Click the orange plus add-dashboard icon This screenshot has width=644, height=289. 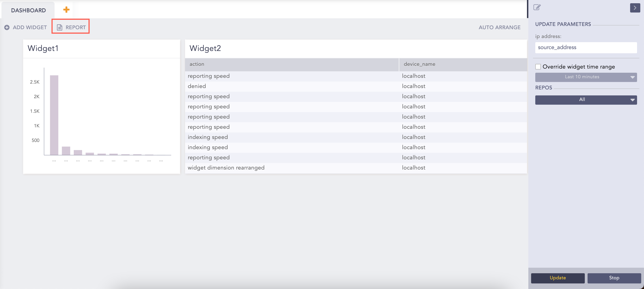click(x=66, y=10)
